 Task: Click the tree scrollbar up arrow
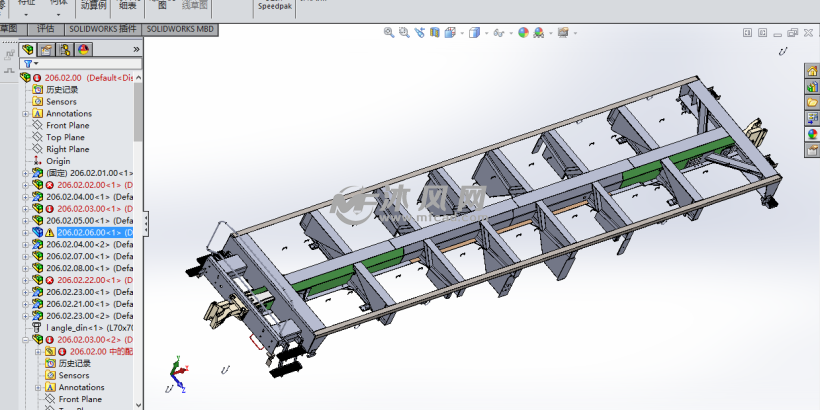(138, 77)
